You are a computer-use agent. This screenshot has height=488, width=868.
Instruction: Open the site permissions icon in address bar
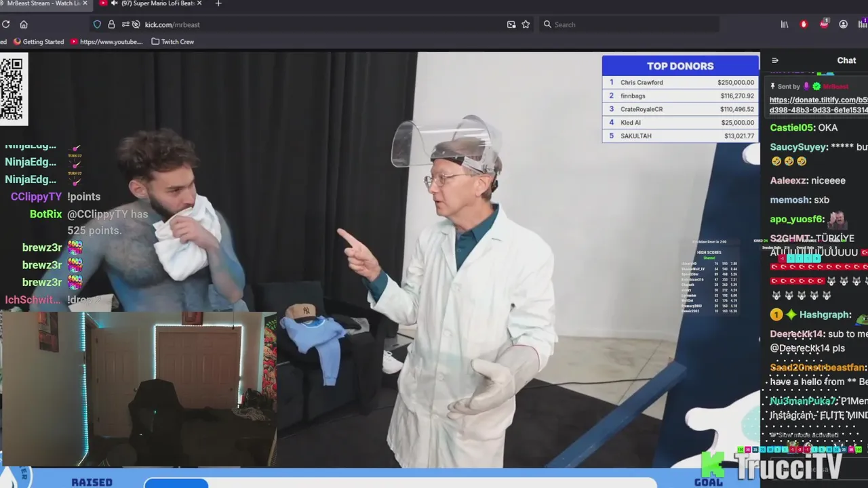pyautogui.click(x=125, y=24)
